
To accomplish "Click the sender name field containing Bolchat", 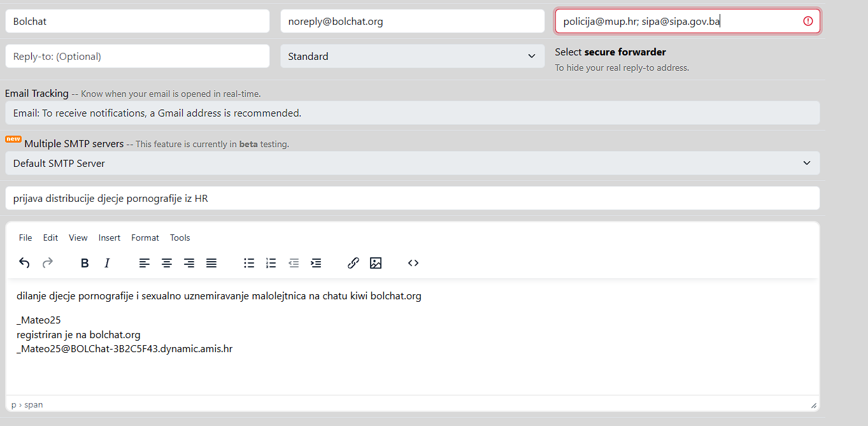I will pos(138,21).
